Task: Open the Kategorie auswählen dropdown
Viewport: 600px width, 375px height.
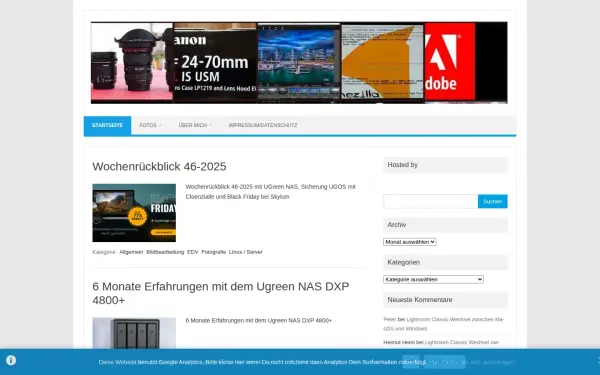Action: click(433, 279)
